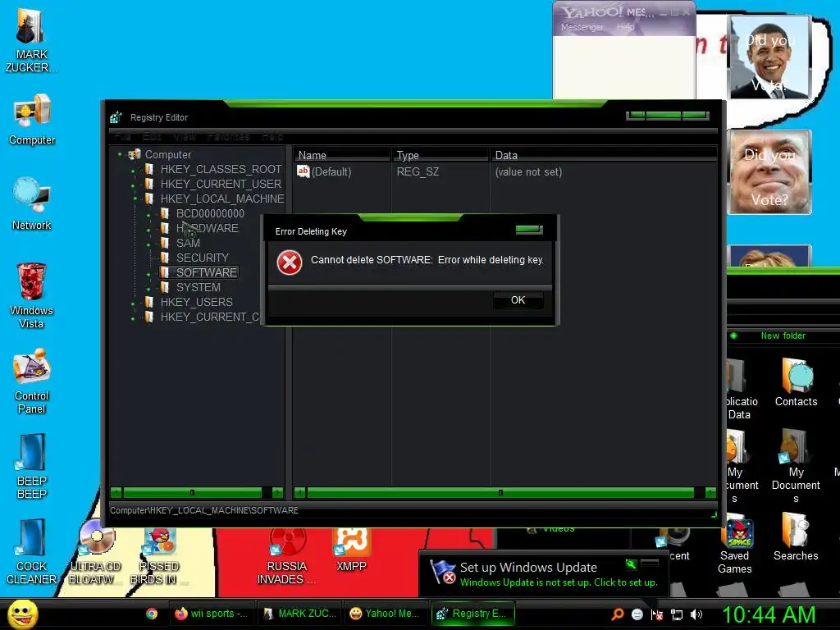Click the volume speaker tray icon
840x630 pixels.
(x=696, y=614)
